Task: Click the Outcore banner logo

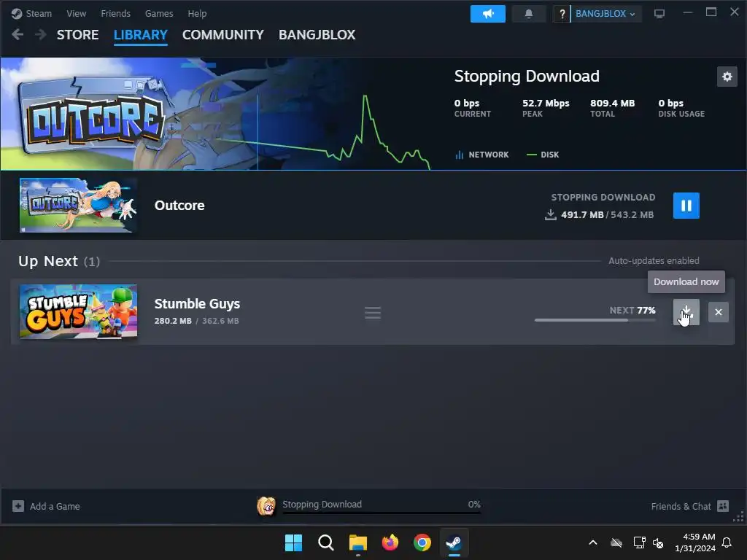Action: click(94, 117)
